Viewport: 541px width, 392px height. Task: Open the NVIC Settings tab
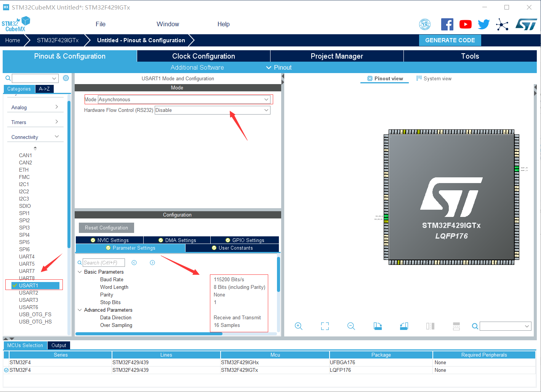pos(110,240)
